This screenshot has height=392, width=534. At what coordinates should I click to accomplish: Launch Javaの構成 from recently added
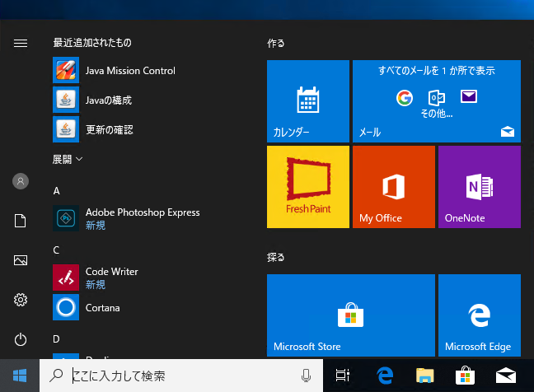(x=92, y=100)
